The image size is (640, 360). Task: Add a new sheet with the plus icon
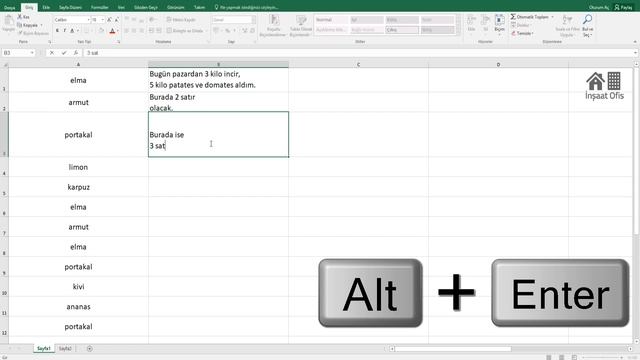[89, 349]
